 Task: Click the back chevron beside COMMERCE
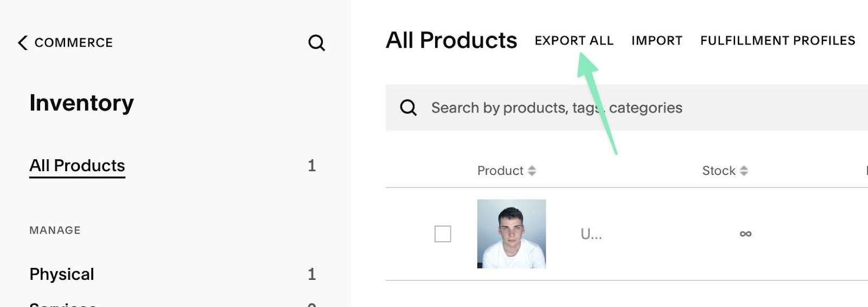22,43
